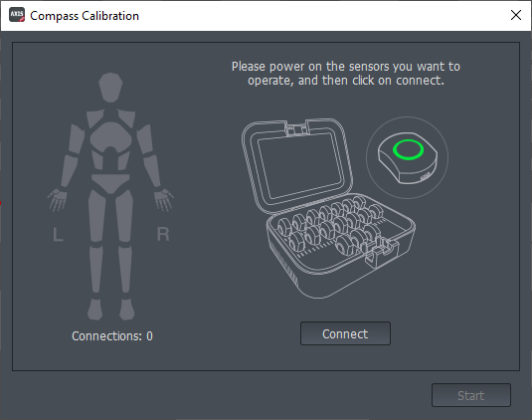Click the Connect button
The image size is (532, 420).
click(x=345, y=333)
